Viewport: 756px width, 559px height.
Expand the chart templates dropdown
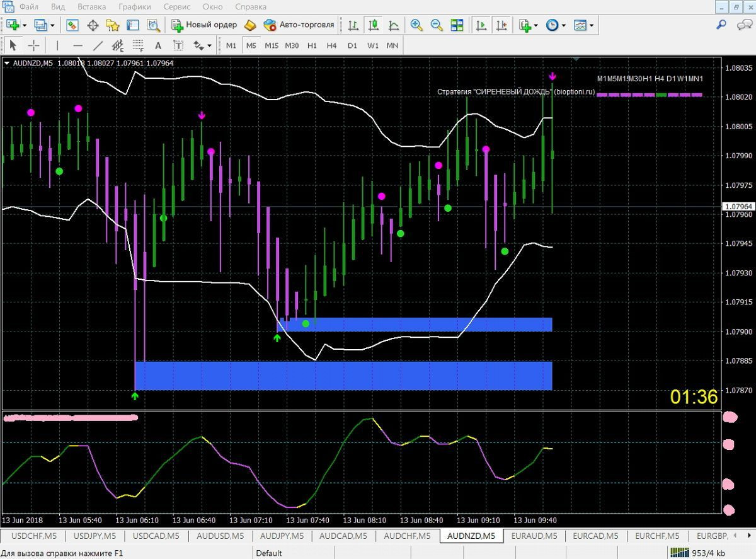tap(592, 26)
